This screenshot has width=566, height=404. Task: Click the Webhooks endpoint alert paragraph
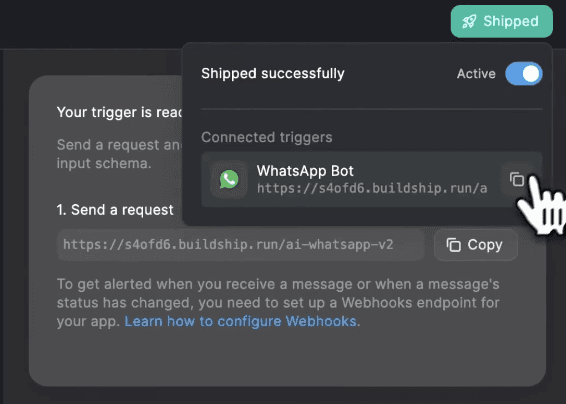278,303
